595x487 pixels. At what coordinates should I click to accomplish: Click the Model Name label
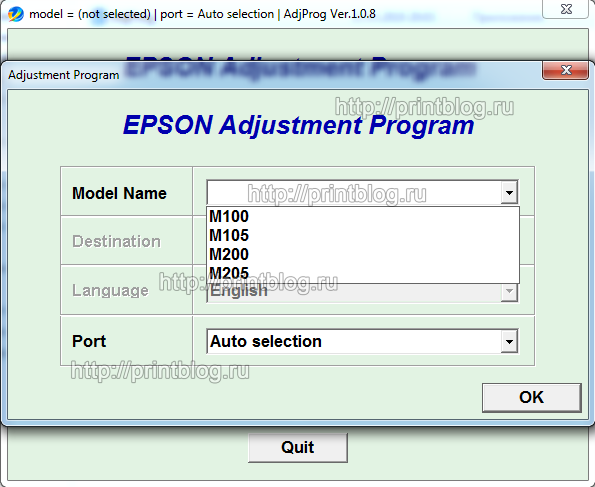point(119,193)
